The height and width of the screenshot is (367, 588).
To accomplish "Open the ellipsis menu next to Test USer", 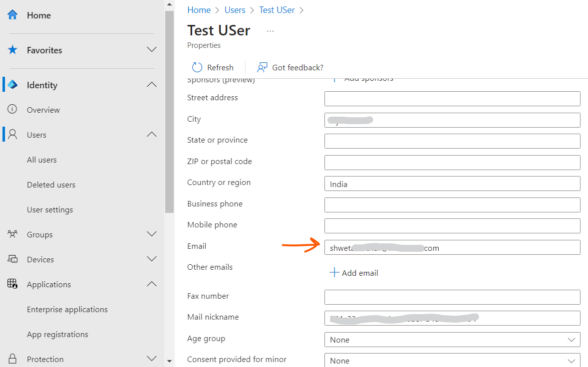I will pyautogui.click(x=270, y=31).
